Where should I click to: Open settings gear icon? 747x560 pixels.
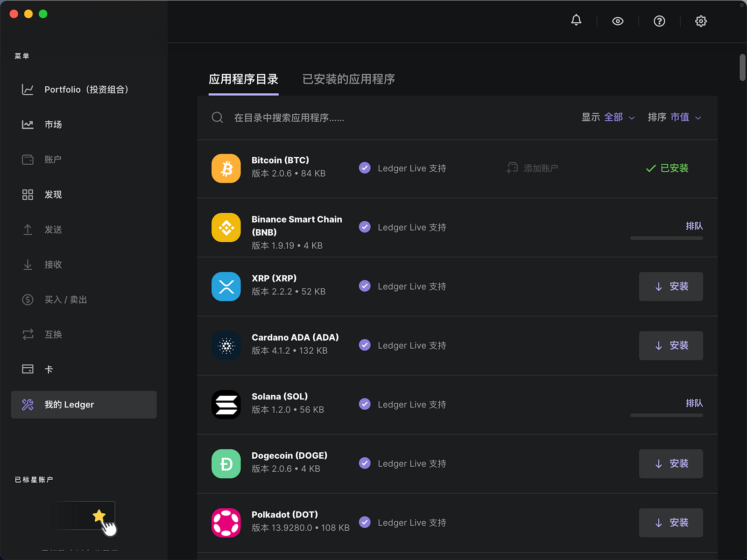coord(701,21)
